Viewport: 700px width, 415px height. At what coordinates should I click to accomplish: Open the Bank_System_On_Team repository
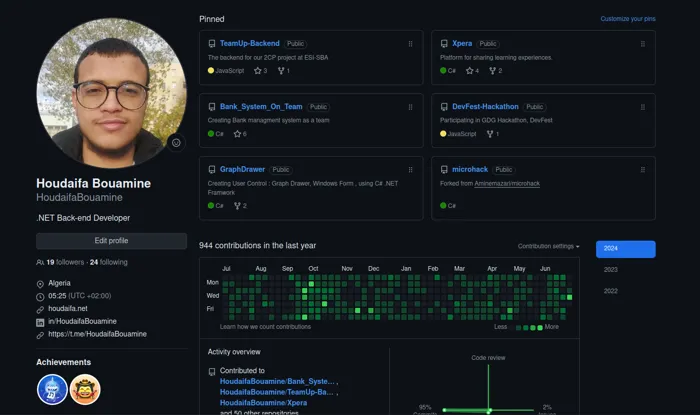261,107
